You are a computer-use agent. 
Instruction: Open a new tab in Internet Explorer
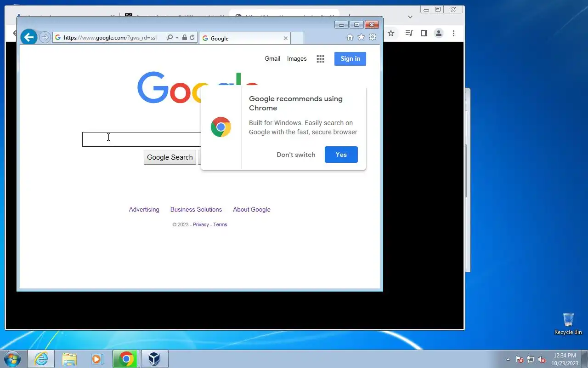pyautogui.click(x=297, y=38)
